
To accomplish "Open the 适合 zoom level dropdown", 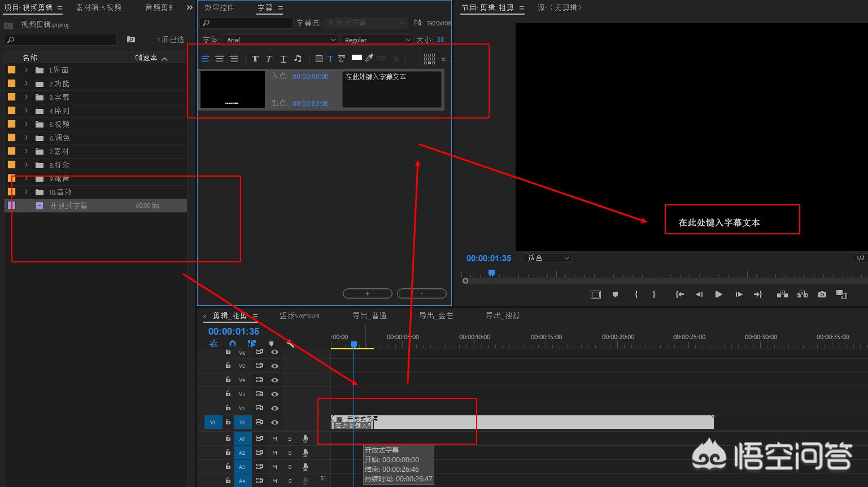I will click(548, 258).
